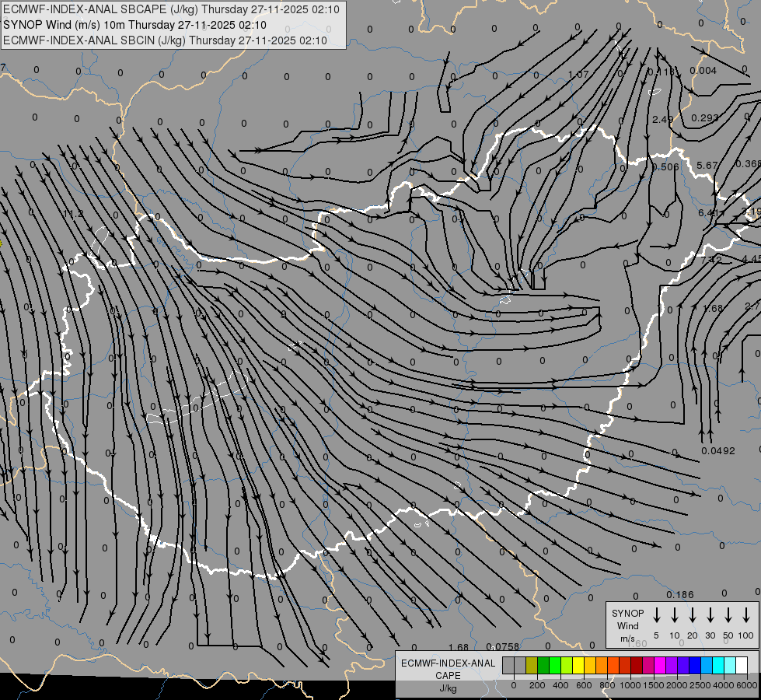The height and width of the screenshot is (700, 761).
Task: Click the 0.186 value on the map
Action: tap(680, 594)
